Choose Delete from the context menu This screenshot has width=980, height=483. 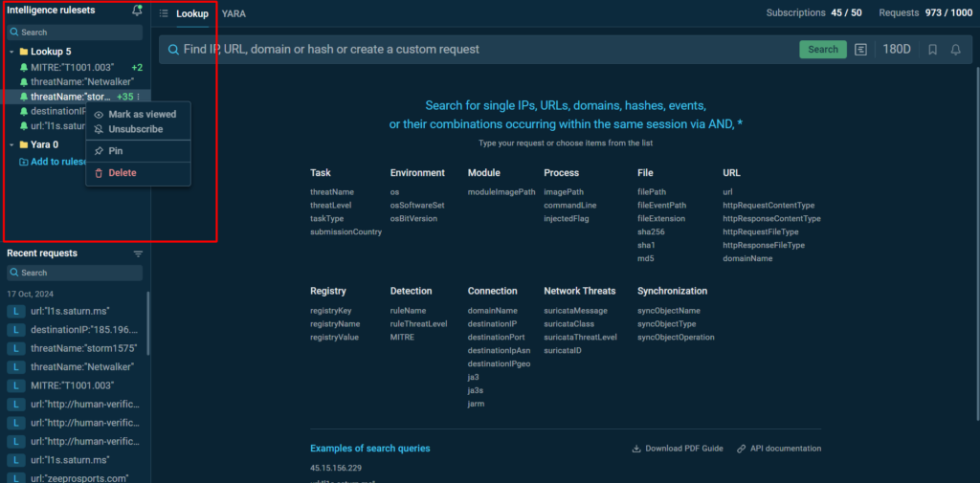click(x=122, y=173)
